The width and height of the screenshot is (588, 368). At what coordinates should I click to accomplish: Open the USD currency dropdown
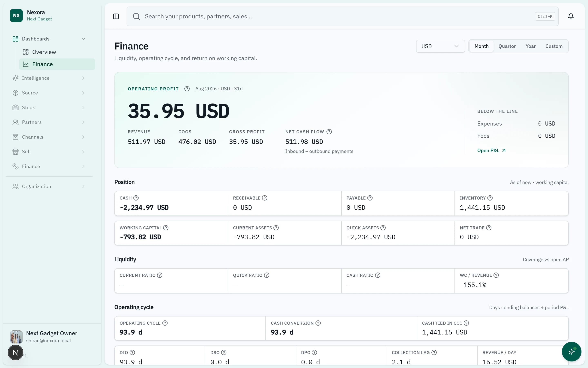point(440,46)
